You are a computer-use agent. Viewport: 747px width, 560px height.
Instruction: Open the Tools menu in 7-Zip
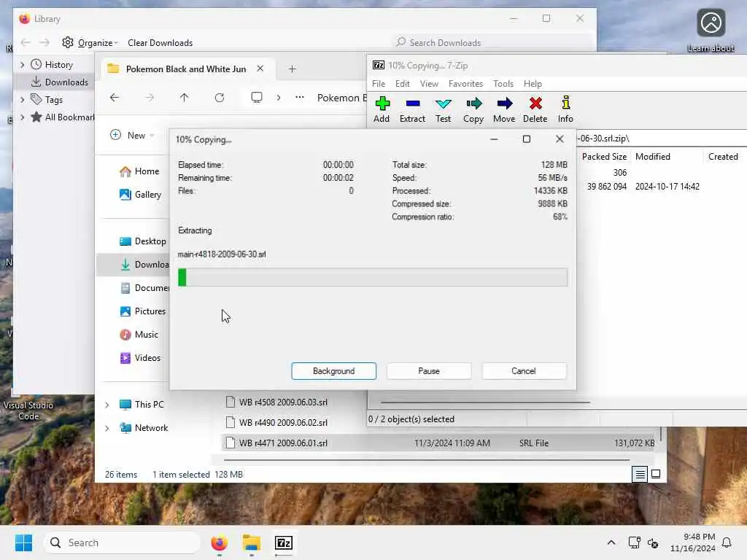click(x=503, y=84)
